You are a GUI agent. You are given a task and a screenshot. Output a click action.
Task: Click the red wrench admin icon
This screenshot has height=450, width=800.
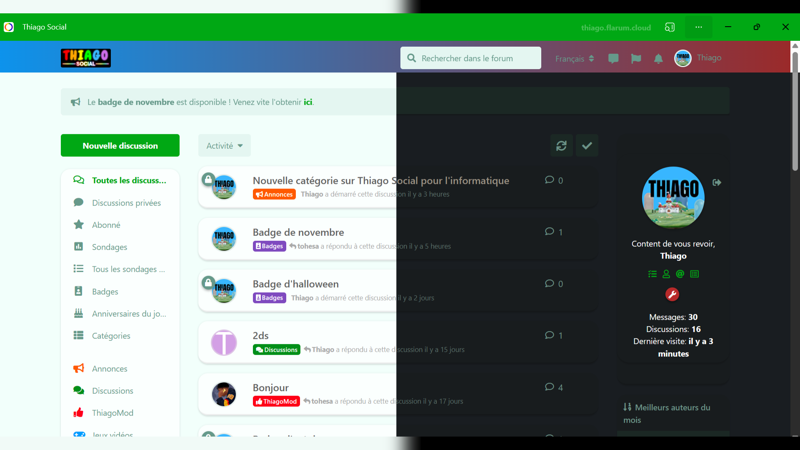pos(672,294)
